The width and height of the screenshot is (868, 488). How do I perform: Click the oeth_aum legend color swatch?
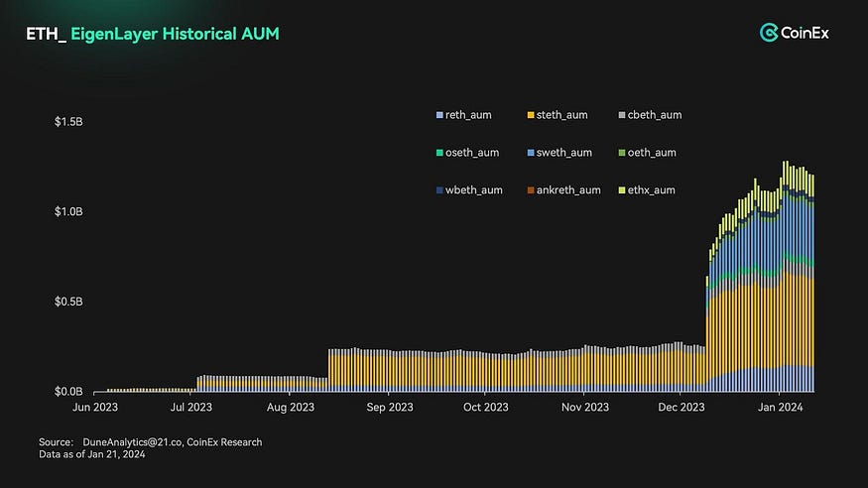pos(622,153)
